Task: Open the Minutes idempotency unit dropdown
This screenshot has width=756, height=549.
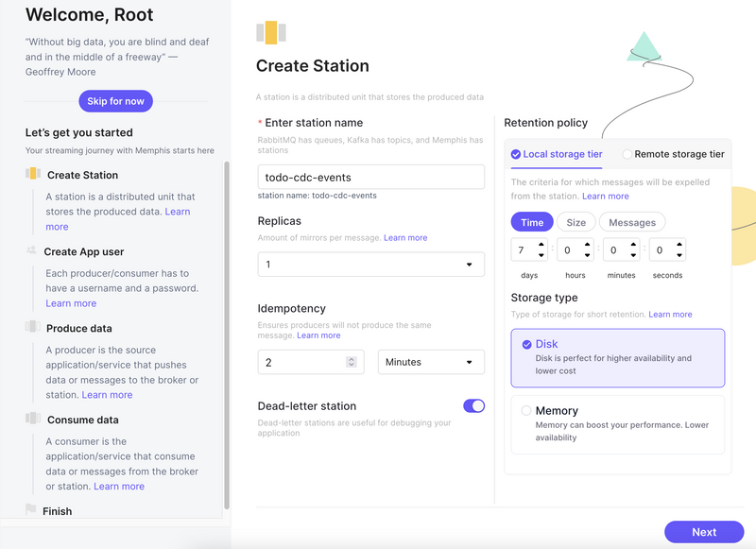Action: (431, 362)
